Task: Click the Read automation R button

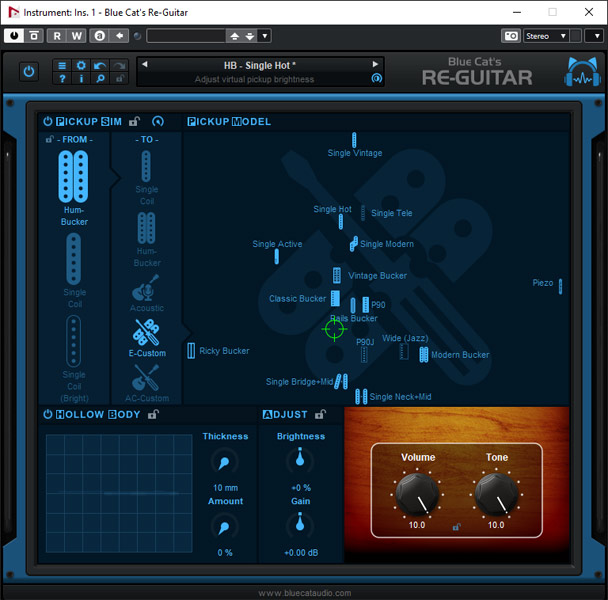Action: 56,36
